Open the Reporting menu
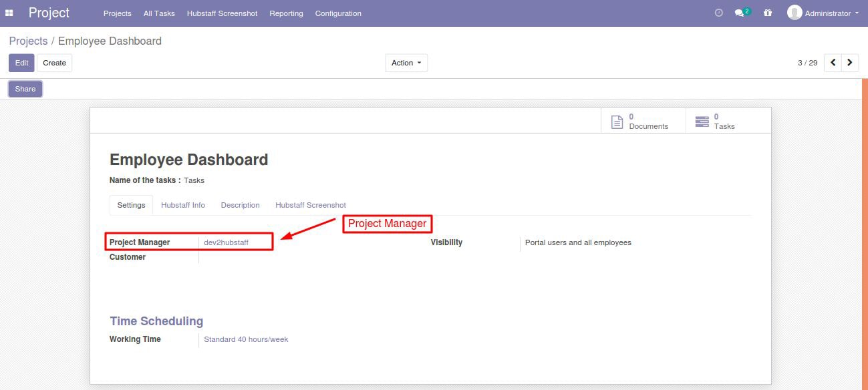Screen dimensions: 868x390 (286, 13)
